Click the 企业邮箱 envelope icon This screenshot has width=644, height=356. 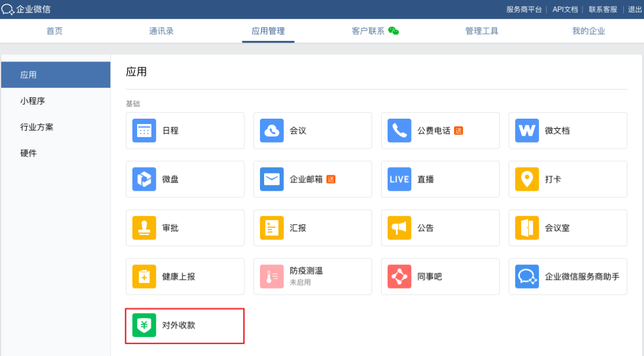pos(272,179)
